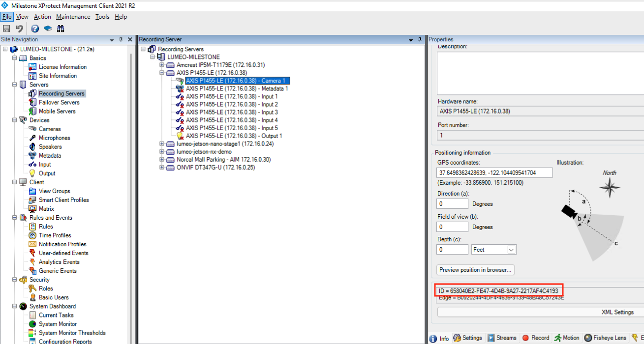Open User-defined Events node

[63, 253]
